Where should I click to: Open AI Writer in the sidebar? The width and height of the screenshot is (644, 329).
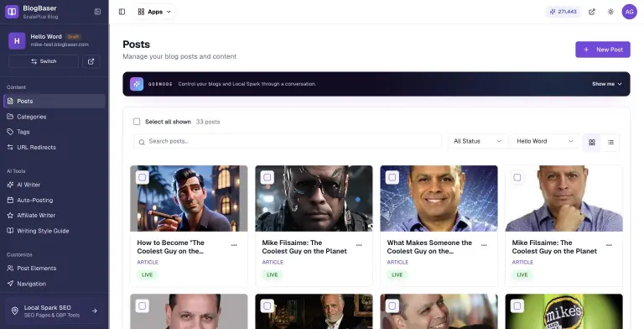(x=55, y=185)
